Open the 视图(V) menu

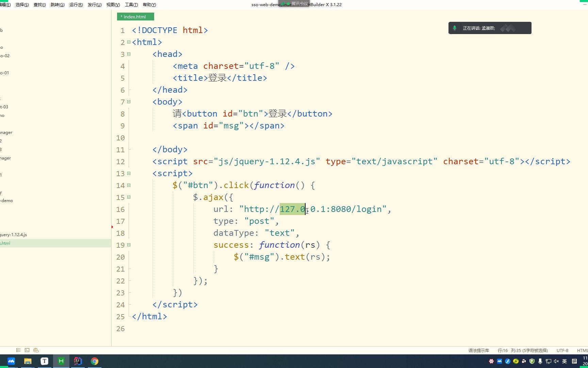click(113, 5)
